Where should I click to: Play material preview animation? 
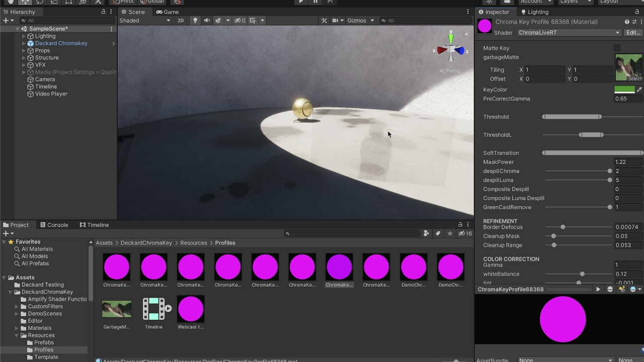(598, 290)
